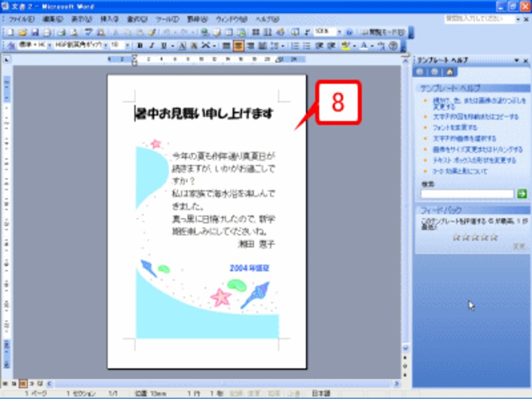Image resolution: width=532 pixels, height=399 pixels.
Task: Open the font size dropdown
Action: (x=126, y=47)
